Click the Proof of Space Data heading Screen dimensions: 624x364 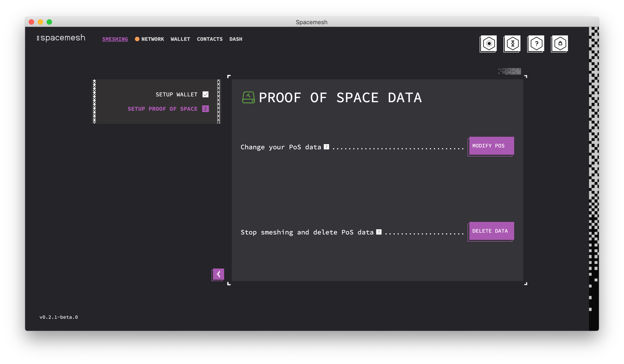[x=340, y=97]
